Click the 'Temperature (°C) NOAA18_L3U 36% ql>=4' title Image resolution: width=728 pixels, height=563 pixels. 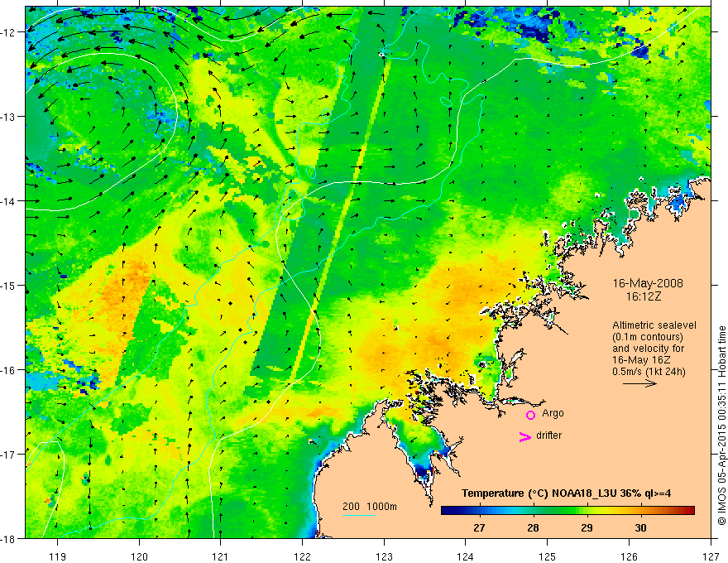point(566,493)
